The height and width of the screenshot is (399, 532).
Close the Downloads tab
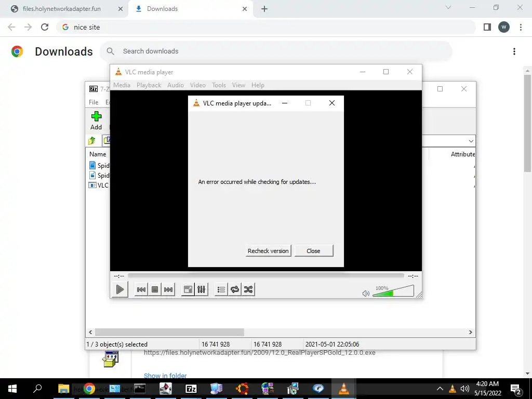click(245, 9)
